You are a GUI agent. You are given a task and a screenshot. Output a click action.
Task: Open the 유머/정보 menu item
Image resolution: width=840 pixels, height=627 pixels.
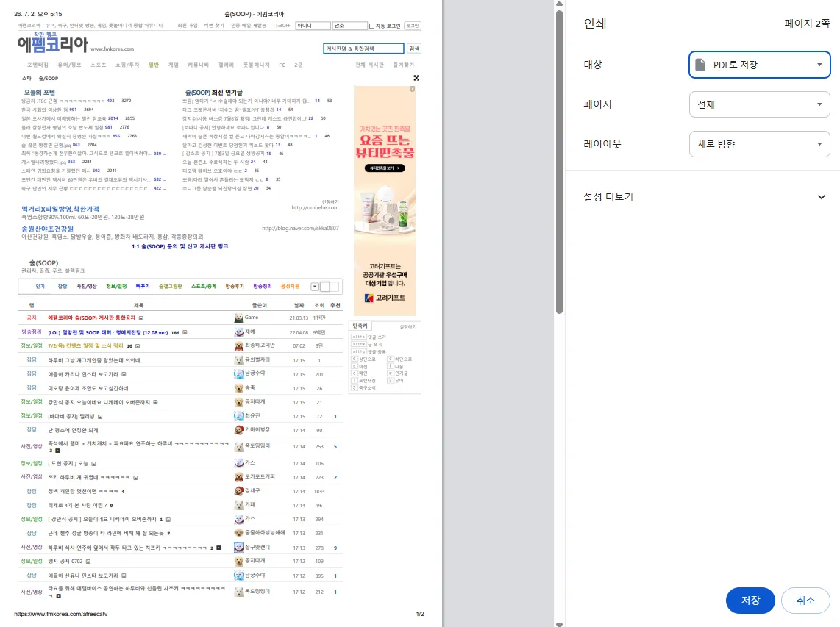pyautogui.click(x=69, y=65)
